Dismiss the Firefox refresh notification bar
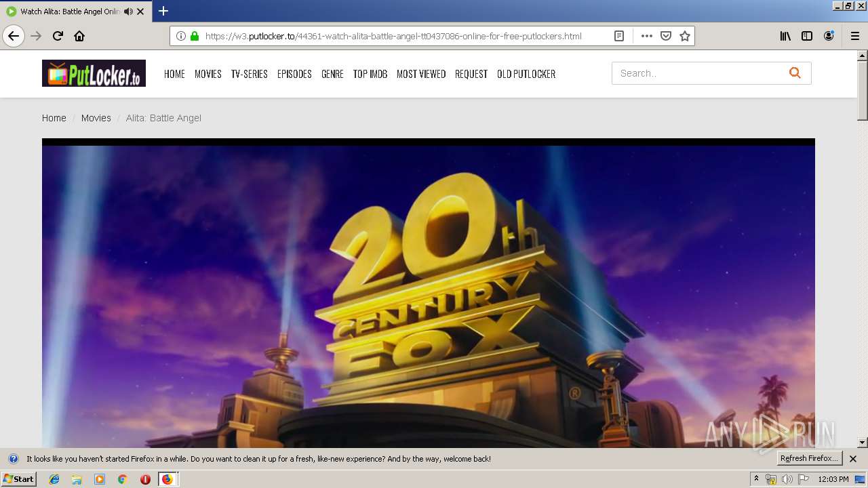The image size is (868, 488). point(853,459)
